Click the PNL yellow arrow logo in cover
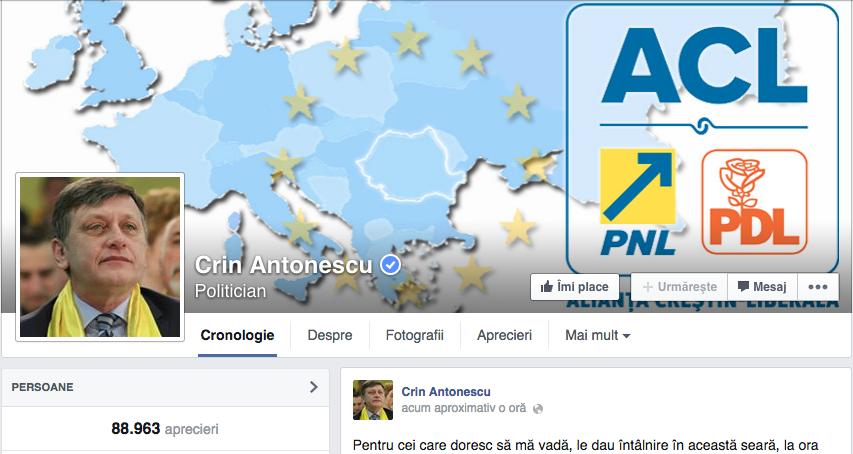This screenshot has height=454, width=853. [638, 202]
